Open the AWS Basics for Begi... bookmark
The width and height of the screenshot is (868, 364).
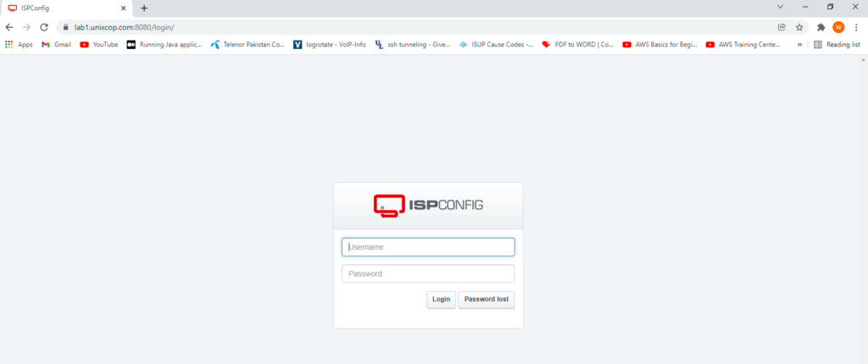pos(660,45)
